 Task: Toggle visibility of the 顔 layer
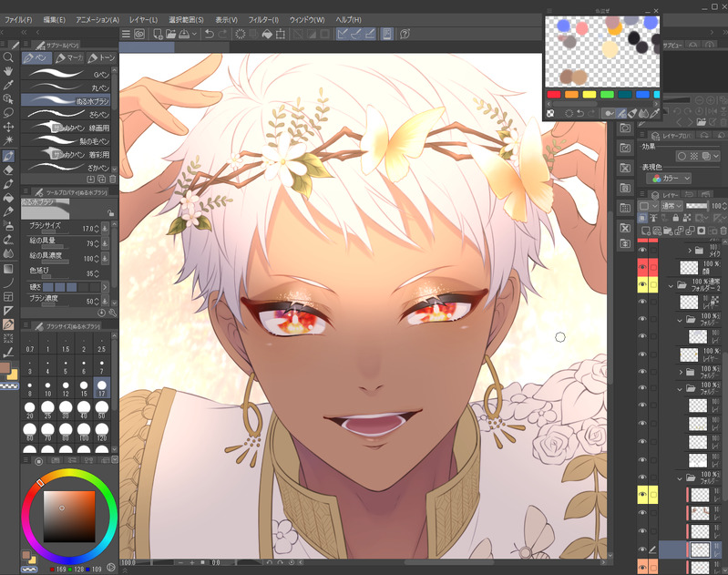[x=642, y=268]
